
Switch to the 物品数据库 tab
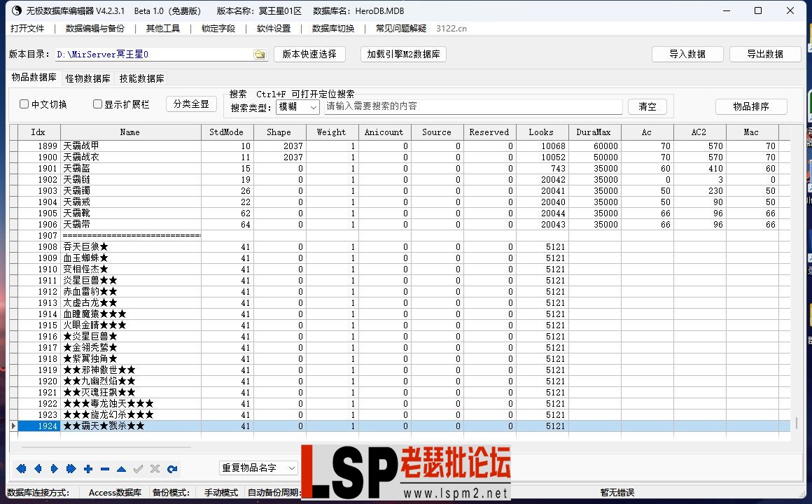coord(34,77)
